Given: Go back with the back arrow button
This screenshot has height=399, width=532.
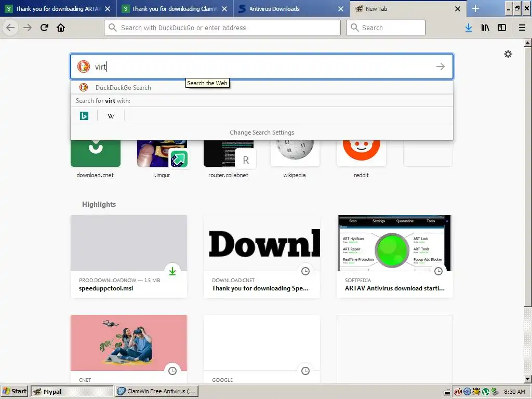Looking at the screenshot, I should (x=10, y=28).
